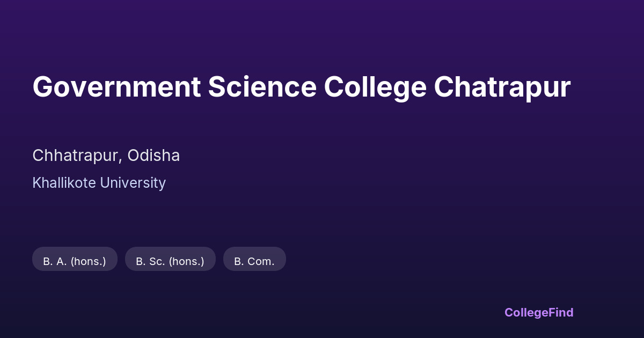Click the Chhatrapur, Odisha location text
The width and height of the screenshot is (644, 338).
pos(106,156)
